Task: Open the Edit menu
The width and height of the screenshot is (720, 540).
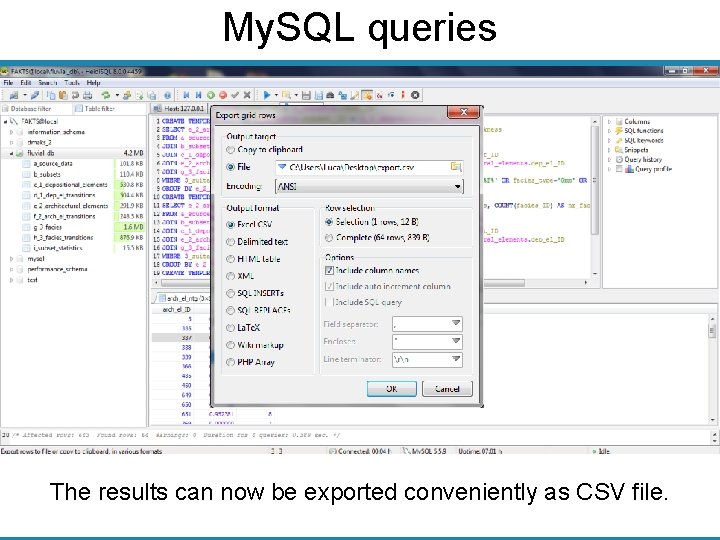Action: pyautogui.click(x=26, y=83)
